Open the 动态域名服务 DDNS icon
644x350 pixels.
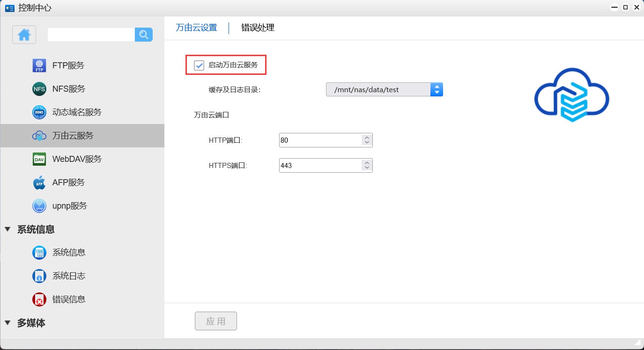pos(39,112)
